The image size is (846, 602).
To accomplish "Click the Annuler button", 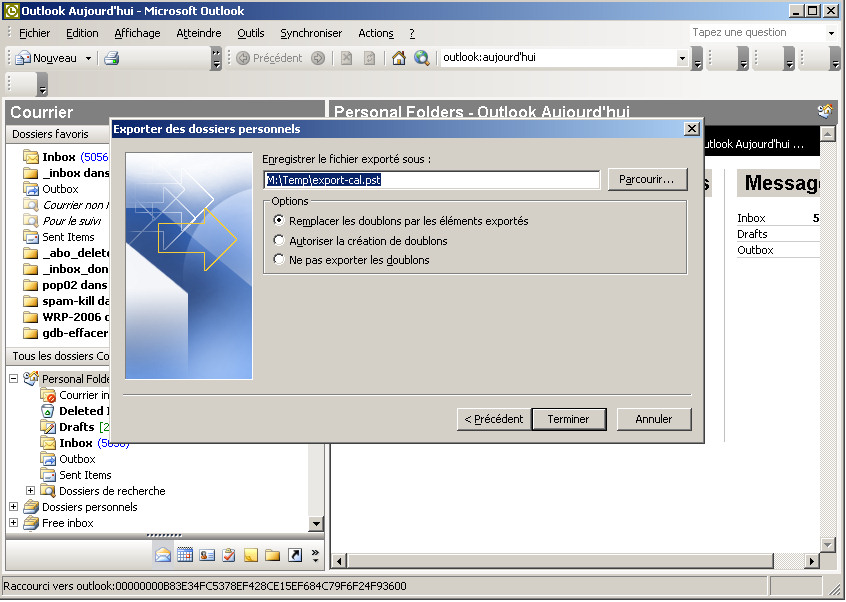I will click(653, 419).
